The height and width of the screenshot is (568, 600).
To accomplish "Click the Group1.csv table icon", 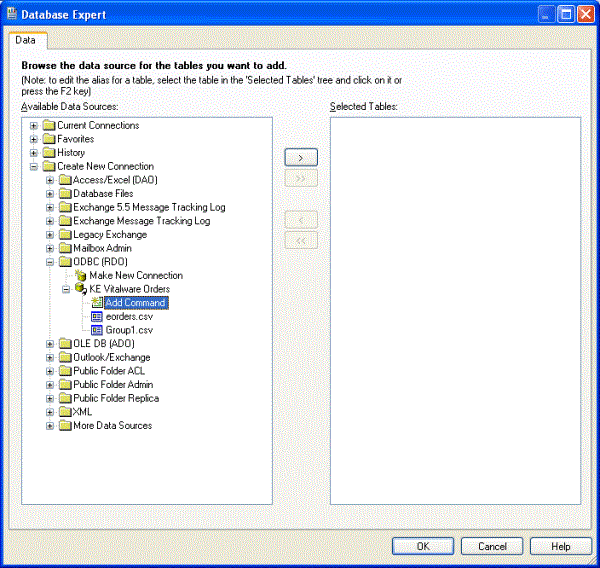I will coord(97,330).
